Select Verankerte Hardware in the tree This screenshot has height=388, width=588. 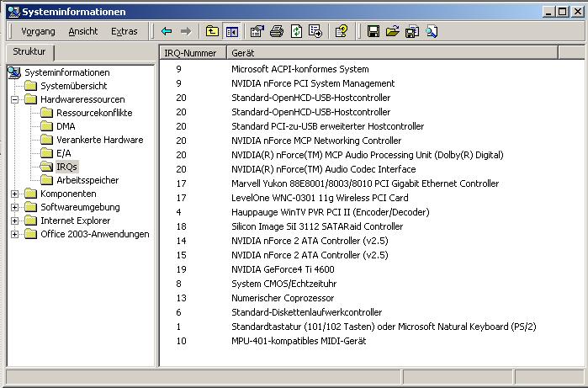100,140
